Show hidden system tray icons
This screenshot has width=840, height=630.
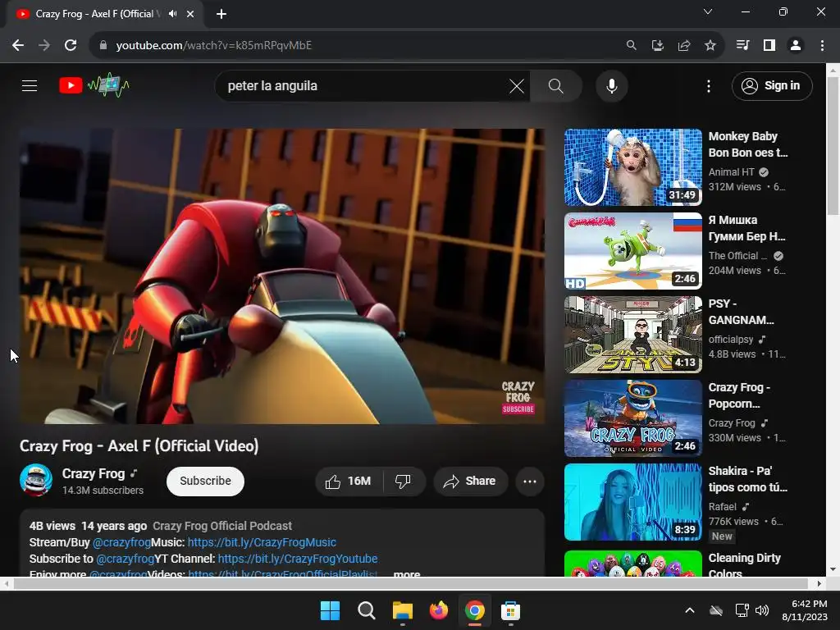[689, 610]
